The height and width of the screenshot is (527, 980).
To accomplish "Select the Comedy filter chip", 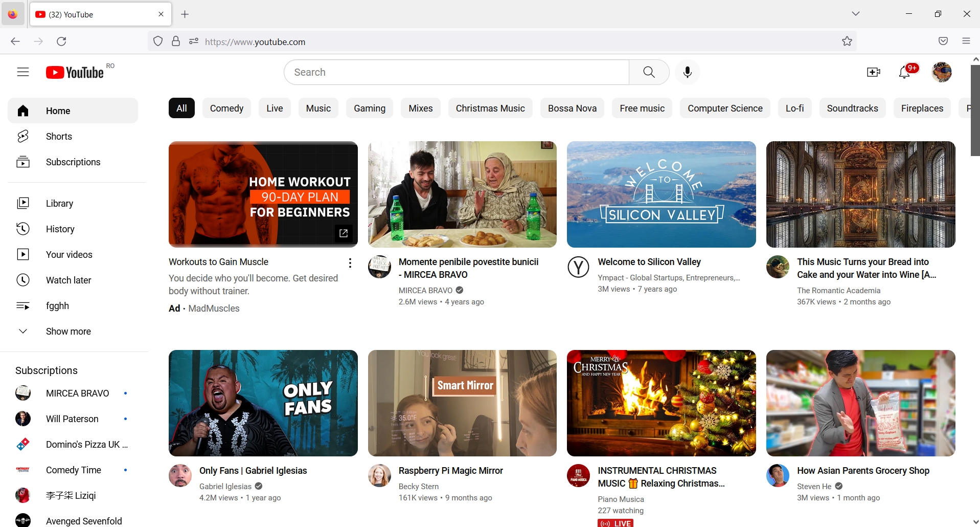I will (x=226, y=108).
